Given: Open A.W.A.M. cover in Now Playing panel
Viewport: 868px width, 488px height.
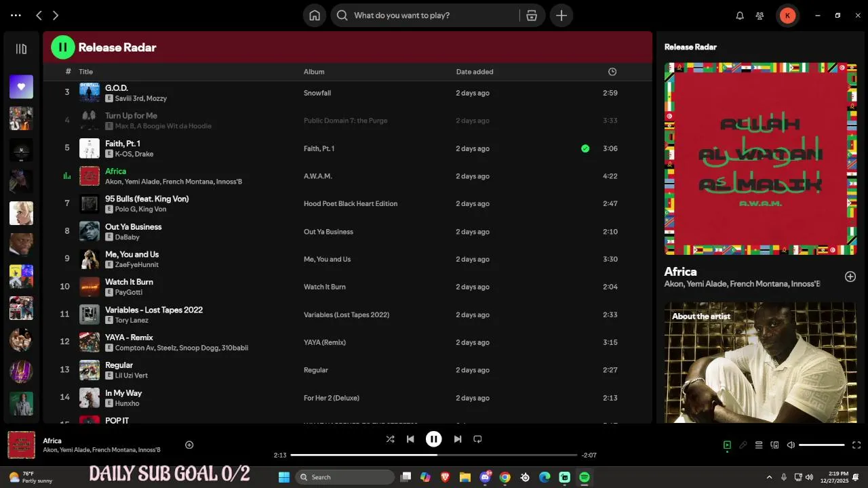Looking at the screenshot, I should point(760,159).
